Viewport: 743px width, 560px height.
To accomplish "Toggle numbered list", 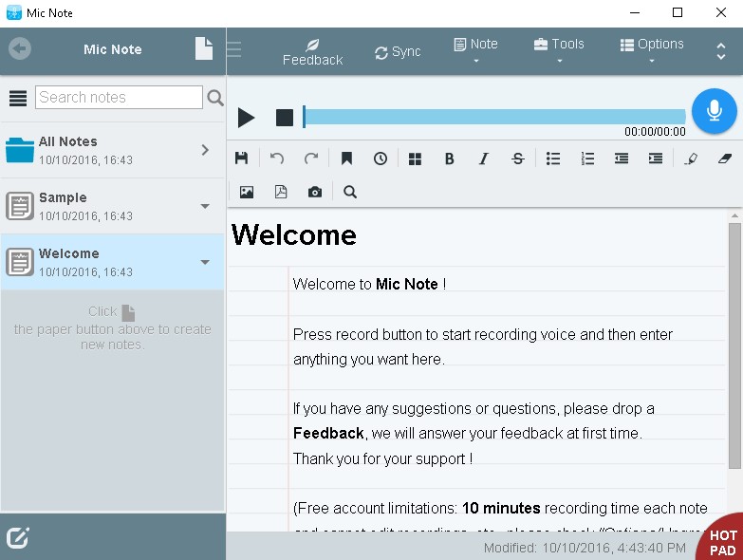I will [x=587, y=159].
